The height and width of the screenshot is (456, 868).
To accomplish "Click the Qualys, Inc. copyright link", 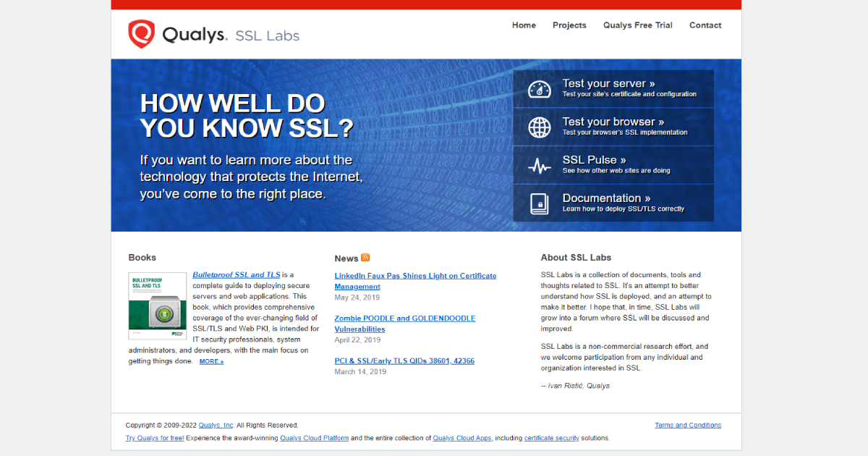I will coord(216,426).
